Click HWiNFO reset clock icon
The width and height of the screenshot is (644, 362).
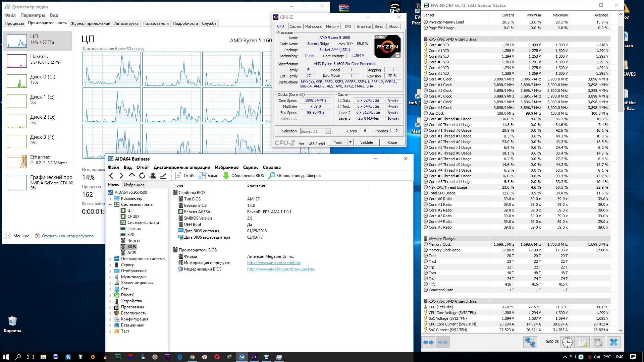click(x=568, y=342)
